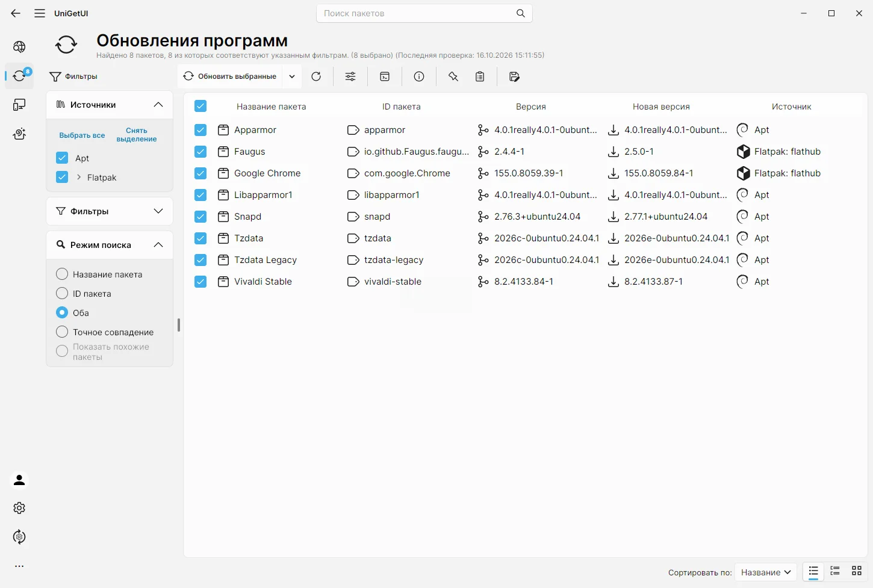
Task: Select the 'Название пакета' search mode radio
Action: click(x=62, y=274)
